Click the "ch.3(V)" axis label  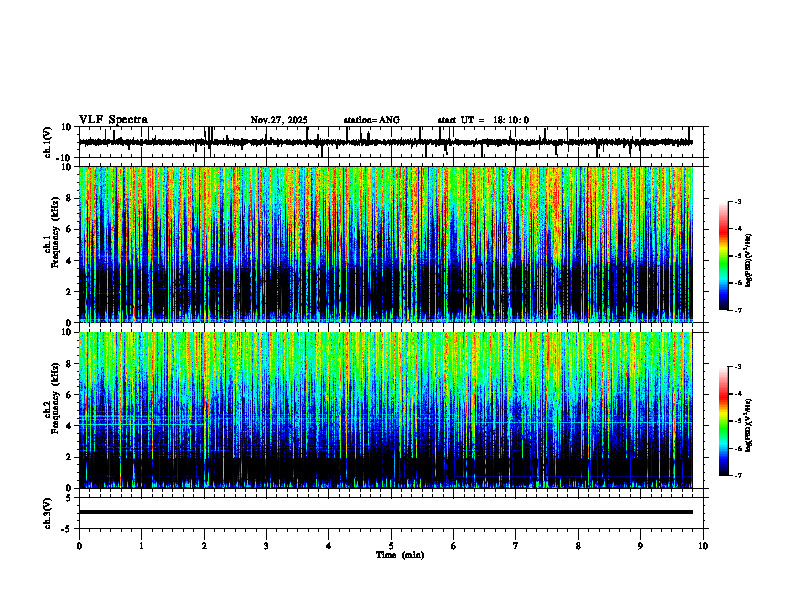49,513
